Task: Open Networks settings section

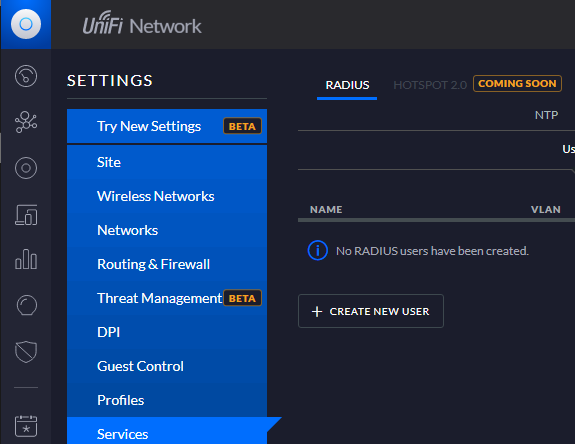Action: [x=167, y=230]
